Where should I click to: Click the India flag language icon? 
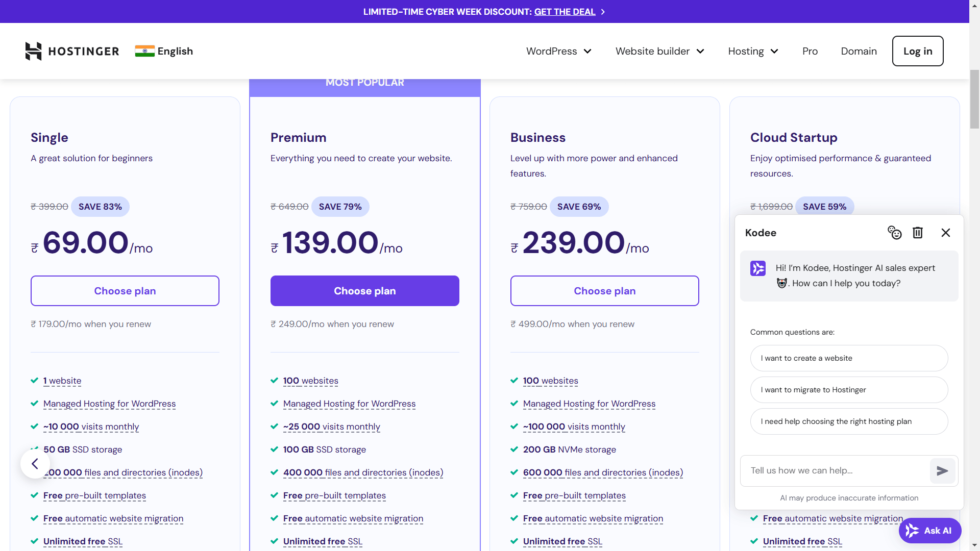pos(144,51)
